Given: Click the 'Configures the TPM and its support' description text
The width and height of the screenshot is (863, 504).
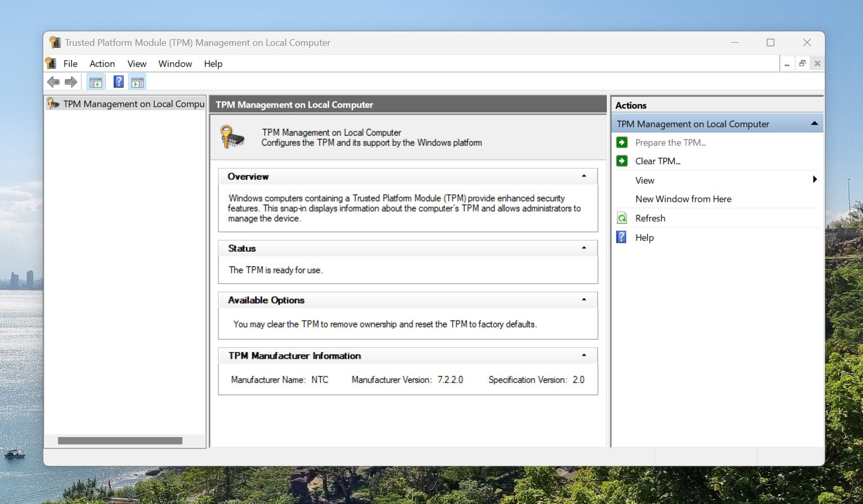Looking at the screenshot, I should point(371,143).
